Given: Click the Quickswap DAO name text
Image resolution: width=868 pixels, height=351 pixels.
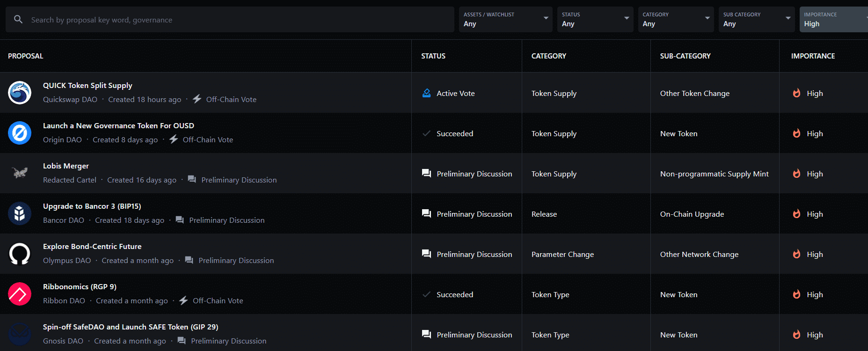Looking at the screenshot, I should pyautogui.click(x=70, y=100).
